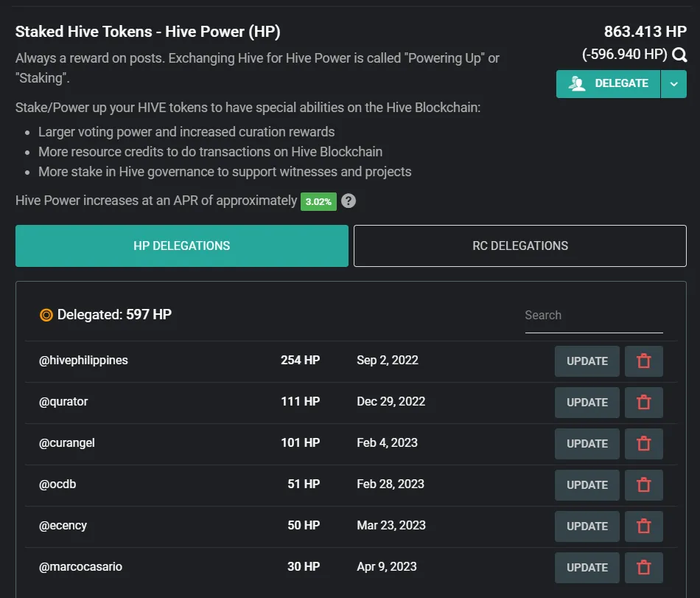Click the APR question mark help icon
This screenshot has width=700, height=598.
tap(349, 201)
